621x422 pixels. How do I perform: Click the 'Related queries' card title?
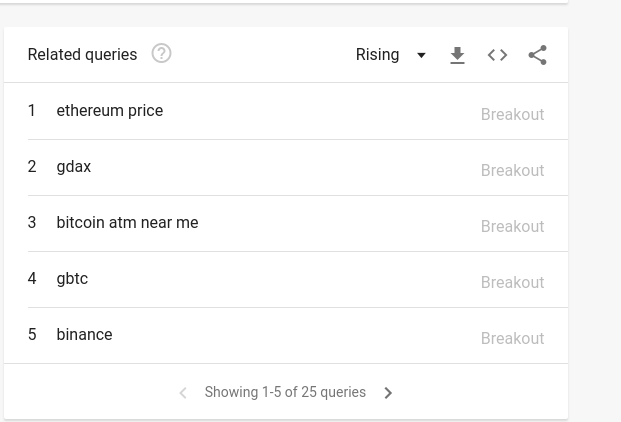[82, 55]
